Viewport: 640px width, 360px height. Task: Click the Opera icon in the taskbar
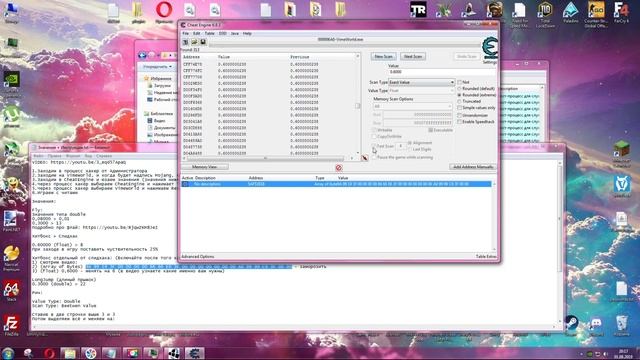(49, 353)
